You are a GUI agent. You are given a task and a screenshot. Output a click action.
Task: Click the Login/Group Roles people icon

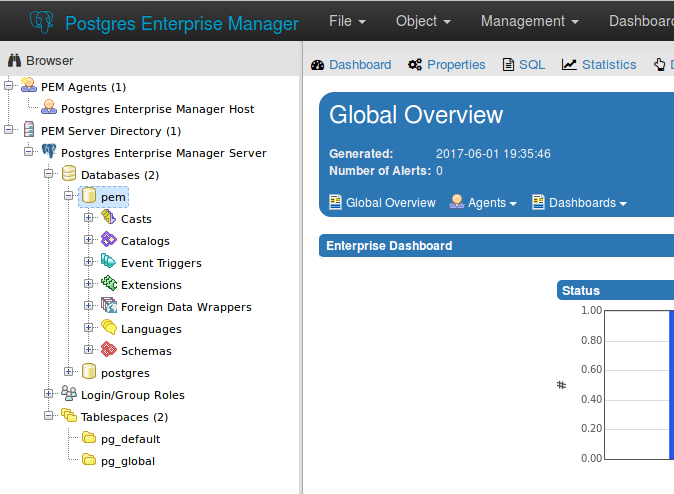(69, 393)
